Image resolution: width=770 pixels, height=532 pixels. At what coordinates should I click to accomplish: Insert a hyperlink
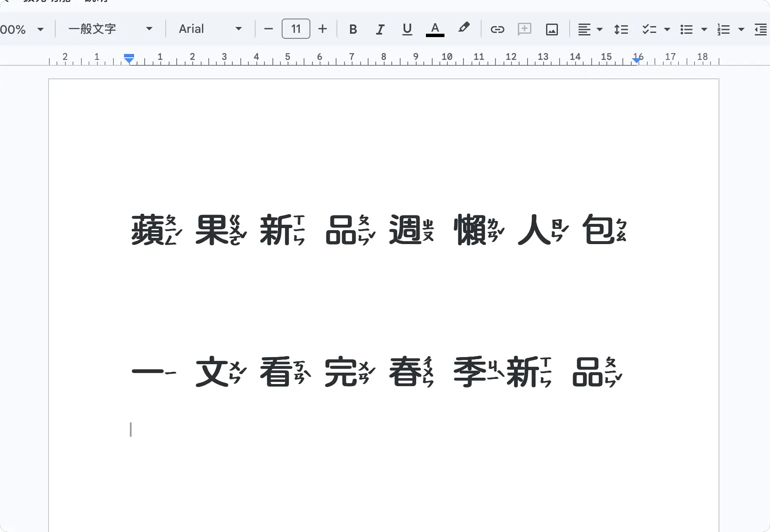498,29
